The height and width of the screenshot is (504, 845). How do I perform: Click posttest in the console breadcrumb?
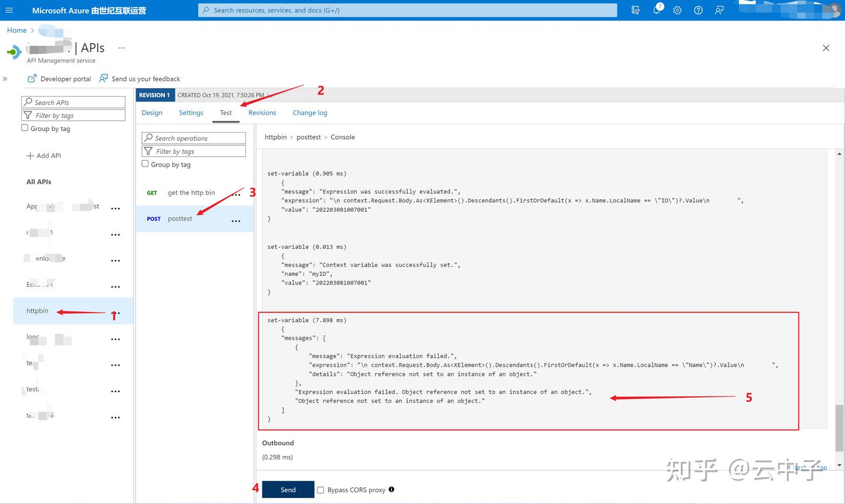[x=309, y=137]
